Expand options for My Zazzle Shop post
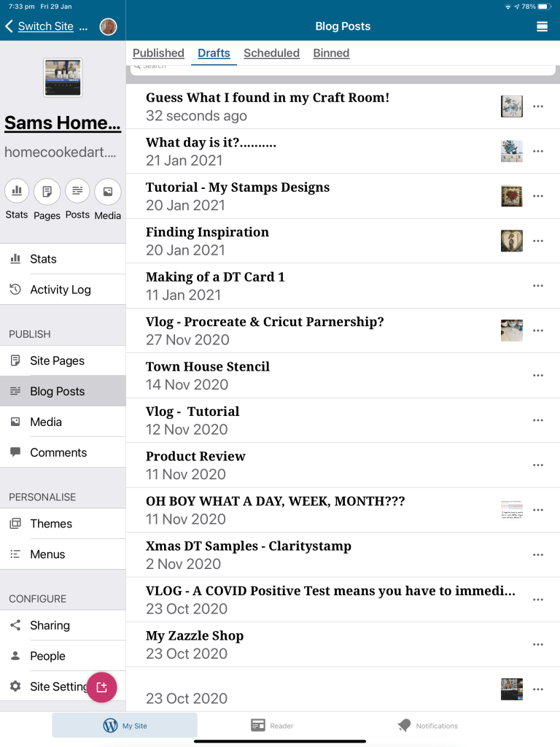Viewport: 560px width, 747px height. (x=538, y=644)
